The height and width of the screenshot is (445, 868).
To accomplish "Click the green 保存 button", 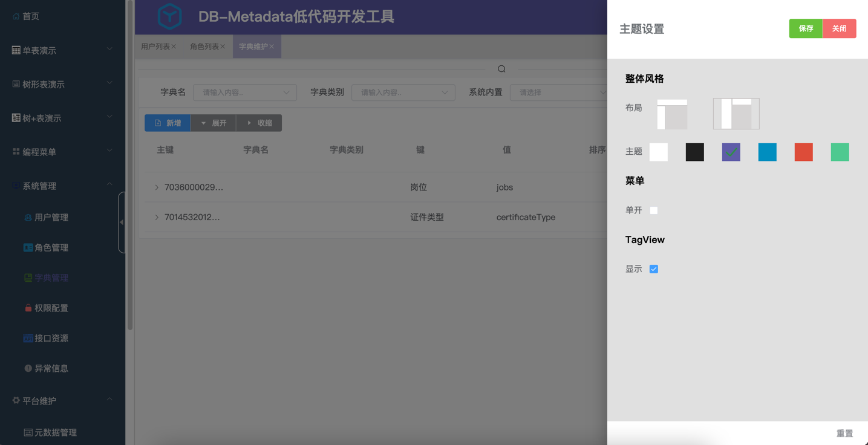I will (805, 28).
